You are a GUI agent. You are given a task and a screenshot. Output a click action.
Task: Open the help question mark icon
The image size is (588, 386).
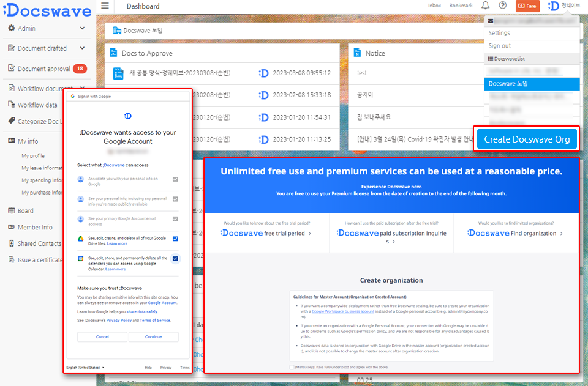[502, 6]
